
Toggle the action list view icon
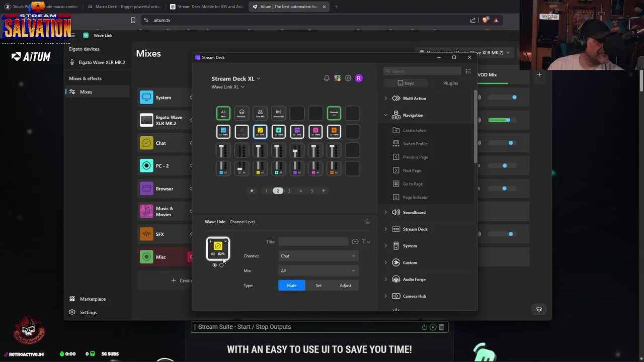click(468, 71)
